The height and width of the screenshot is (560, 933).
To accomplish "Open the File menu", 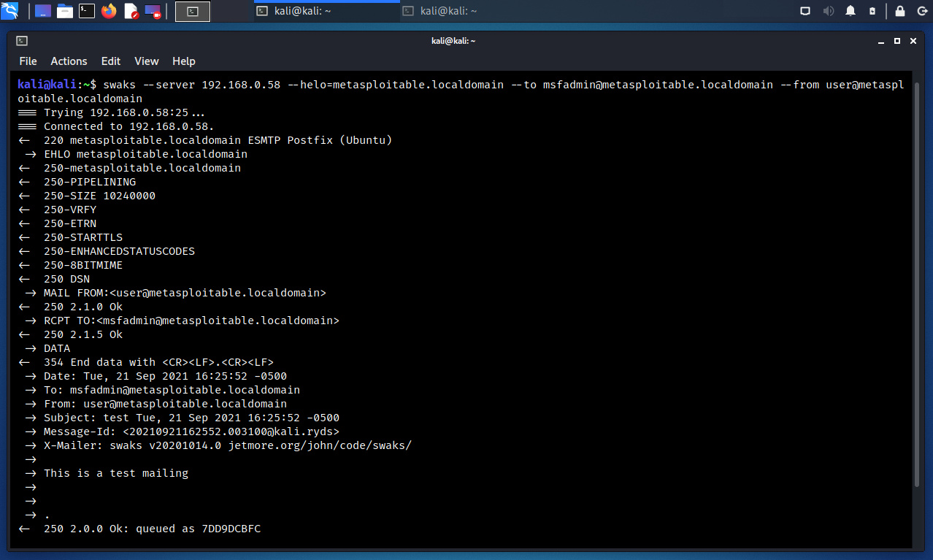I will coord(28,61).
